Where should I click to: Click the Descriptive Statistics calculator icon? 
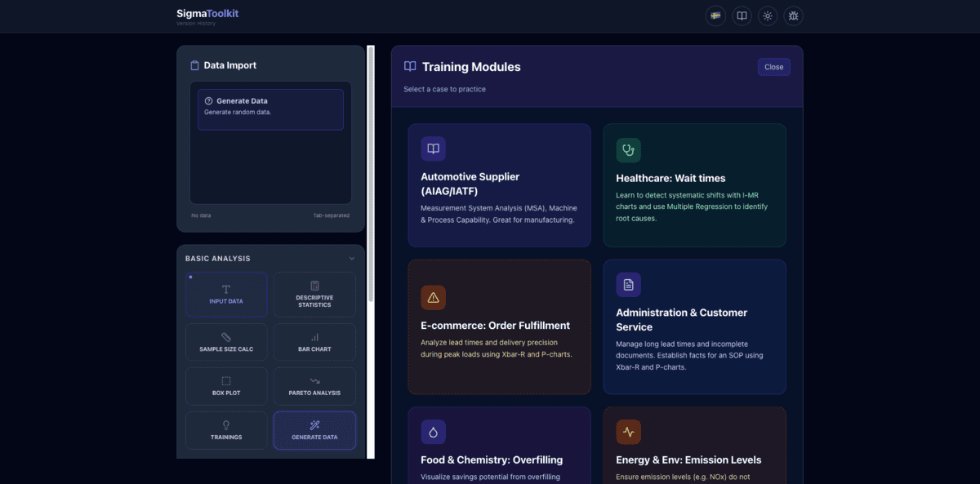coord(314,286)
